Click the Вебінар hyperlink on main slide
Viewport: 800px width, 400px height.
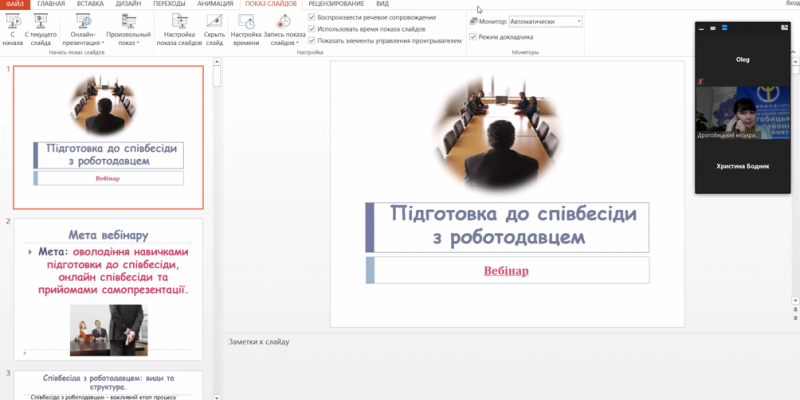(x=506, y=270)
